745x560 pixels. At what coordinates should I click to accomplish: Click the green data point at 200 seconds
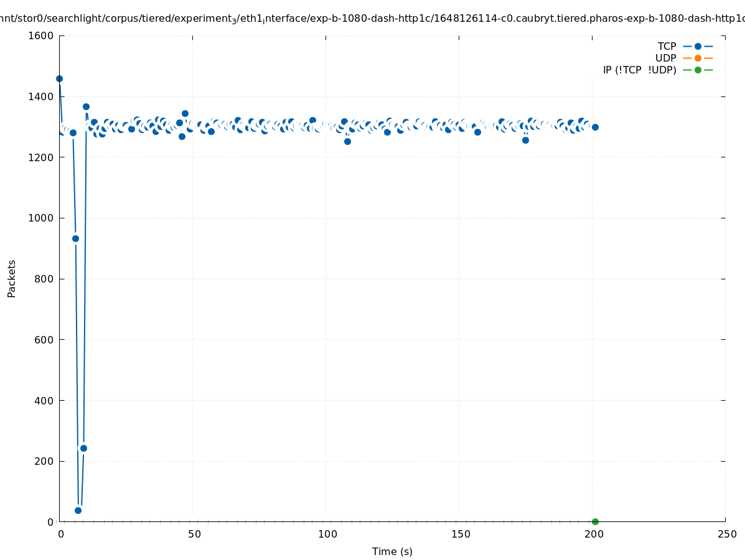(x=595, y=521)
